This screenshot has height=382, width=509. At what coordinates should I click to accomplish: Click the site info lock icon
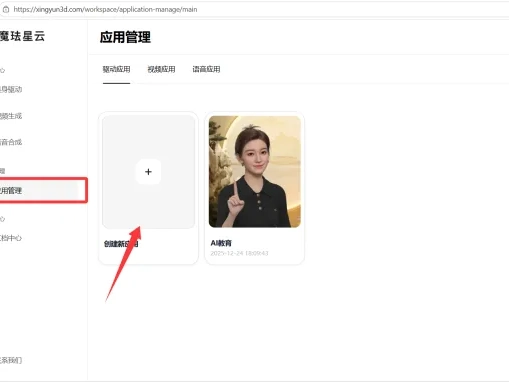tap(6, 10)
